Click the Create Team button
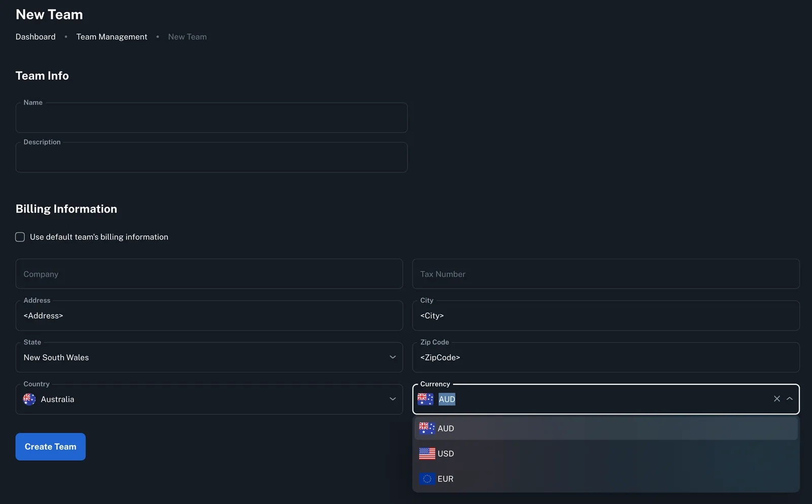812x504 pixels. [x=50, y=447]
